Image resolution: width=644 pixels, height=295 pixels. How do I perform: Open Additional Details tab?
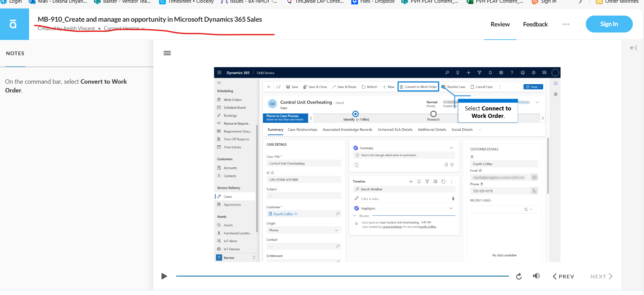pos(432,130)
